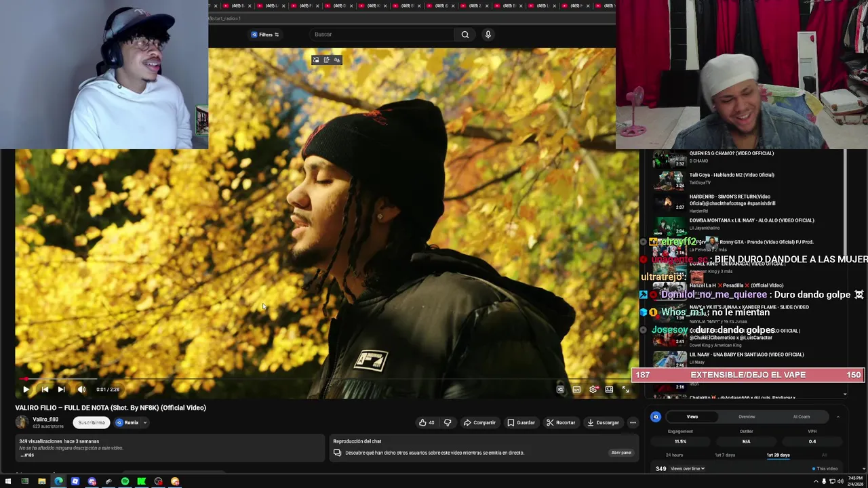Open Ronny GTA - Prende video
The height and width of the screenshot is (488, 868).
point(766,242)
